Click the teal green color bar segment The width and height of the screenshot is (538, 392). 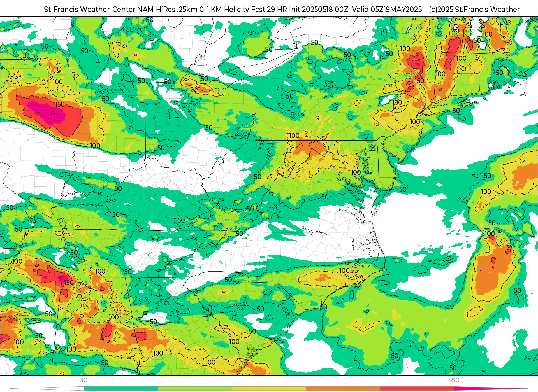pos(121,389)
